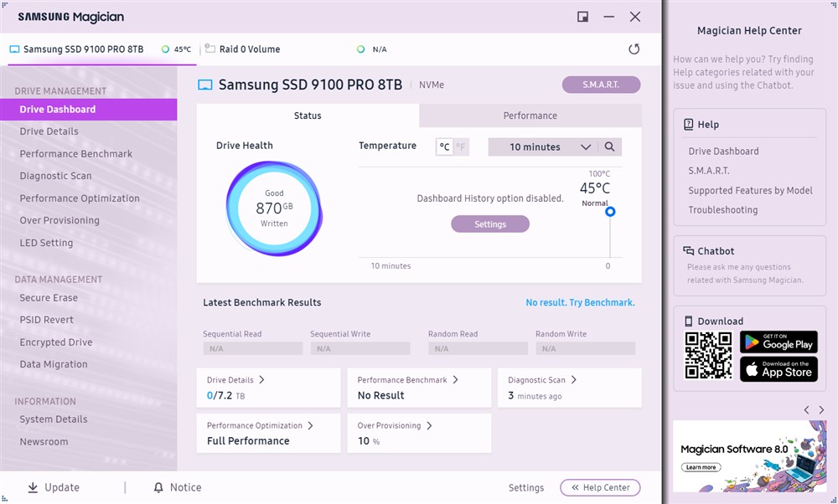Click the refresh icon in drive bar
The width and height of the screenshot is (838, 504).
coord(634,49)
